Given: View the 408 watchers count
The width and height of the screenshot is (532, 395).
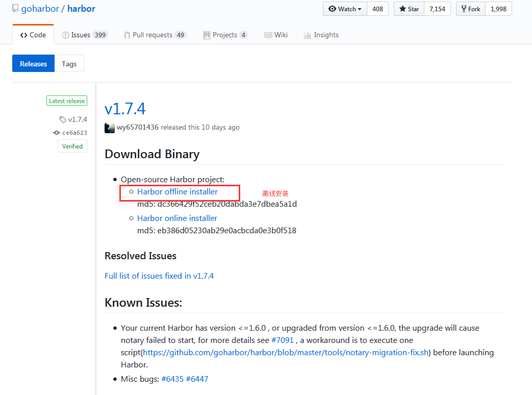Looking at the screenshot, I should coord(377,9).
